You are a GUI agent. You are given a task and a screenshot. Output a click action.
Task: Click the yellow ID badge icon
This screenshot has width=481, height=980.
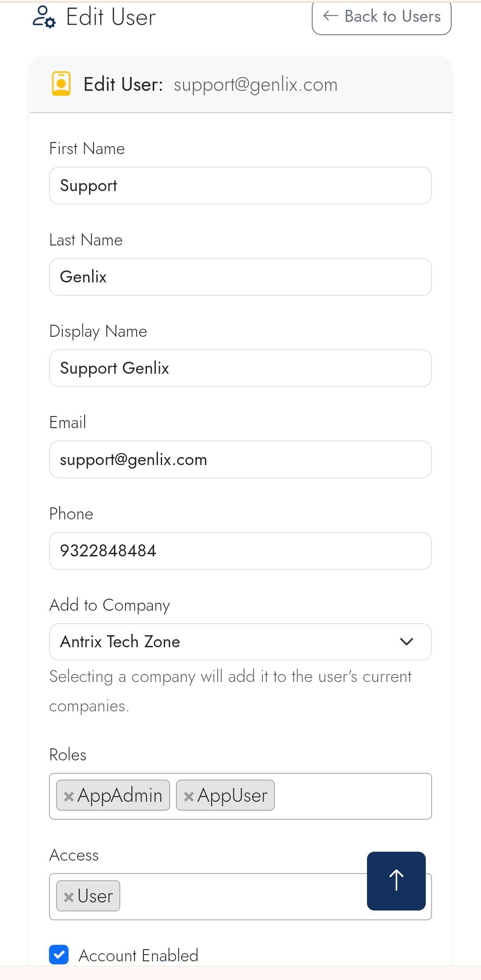[61, 84]
